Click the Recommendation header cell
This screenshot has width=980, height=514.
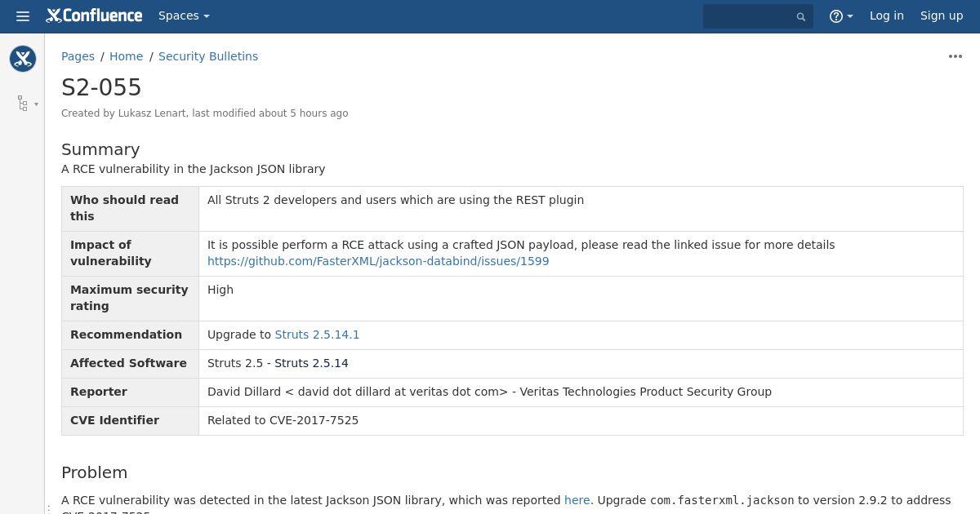(x=131, y=335)
